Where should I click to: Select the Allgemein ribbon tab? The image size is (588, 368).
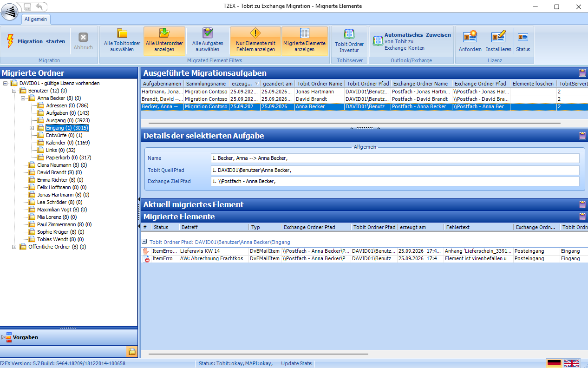click(x=36, y=19)
